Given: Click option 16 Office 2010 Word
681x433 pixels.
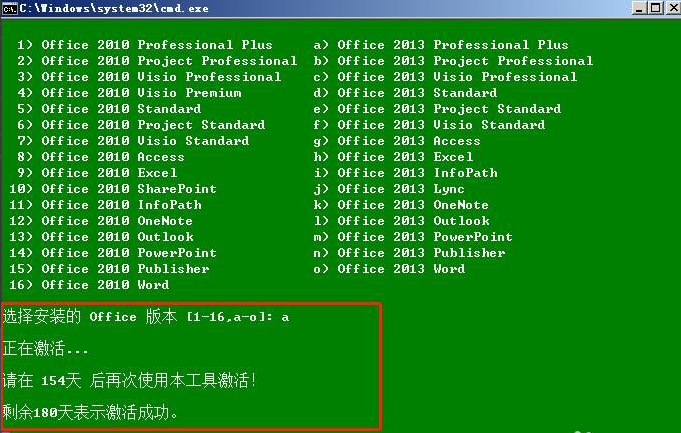Looking at the screenshot, I should pos(105,285).
